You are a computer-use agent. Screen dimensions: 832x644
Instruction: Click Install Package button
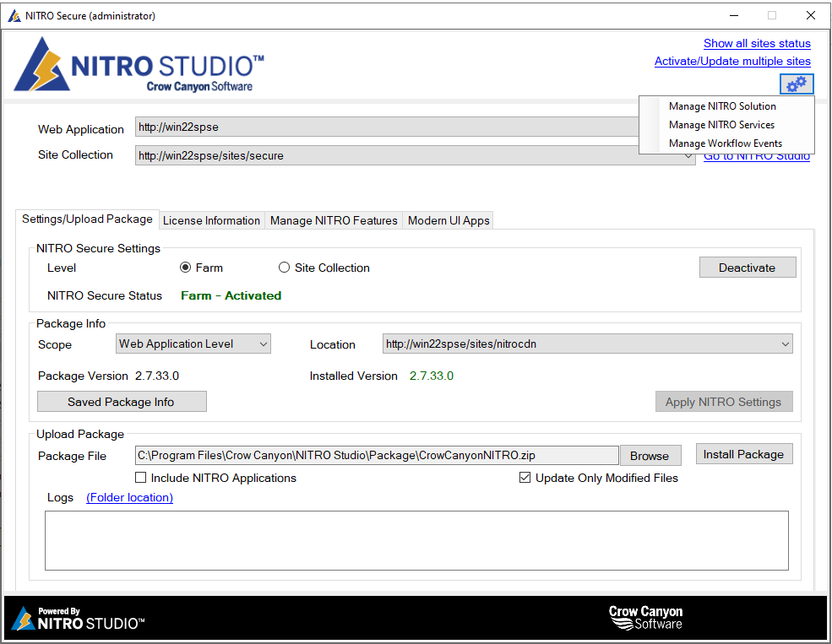point(744,454)
